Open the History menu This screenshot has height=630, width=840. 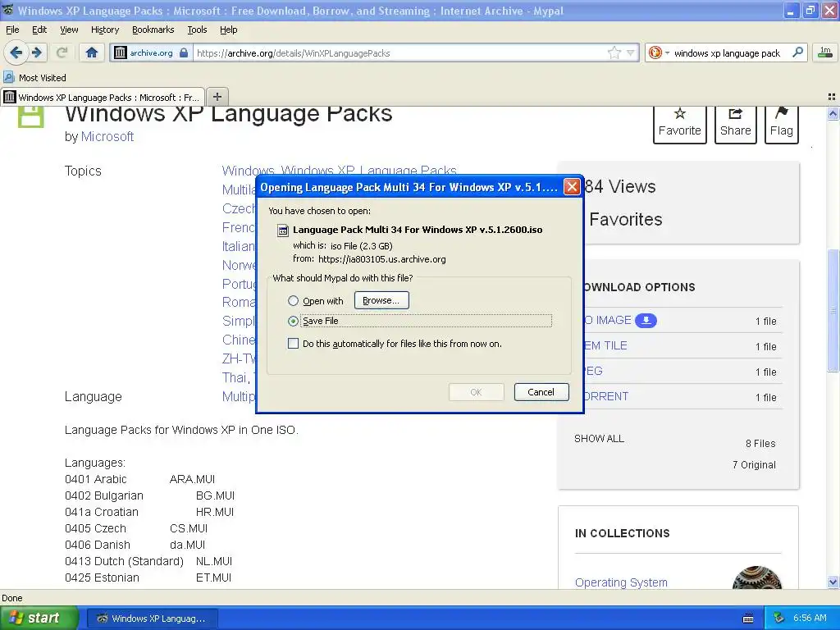point(104,30)
